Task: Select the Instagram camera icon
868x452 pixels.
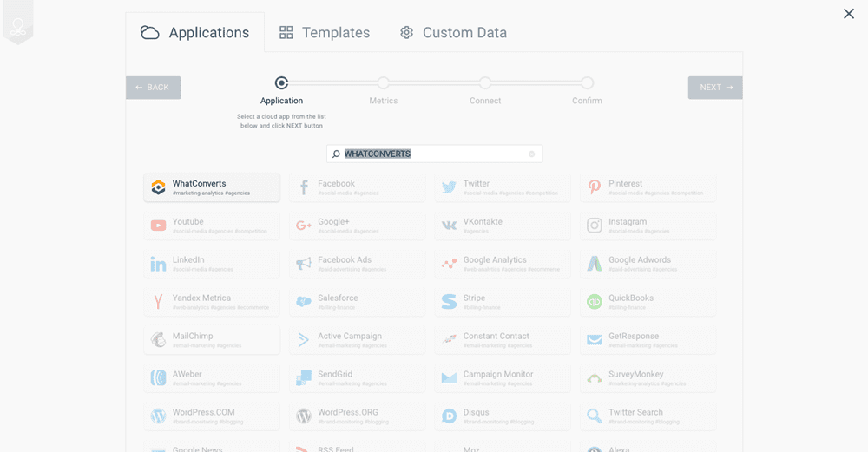Action: 595,226
